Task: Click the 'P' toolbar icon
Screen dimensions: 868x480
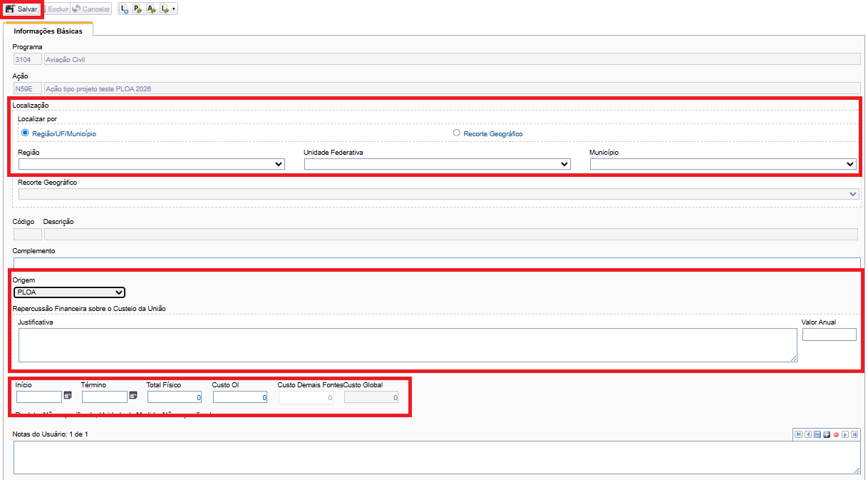Action: coord(138,9)
